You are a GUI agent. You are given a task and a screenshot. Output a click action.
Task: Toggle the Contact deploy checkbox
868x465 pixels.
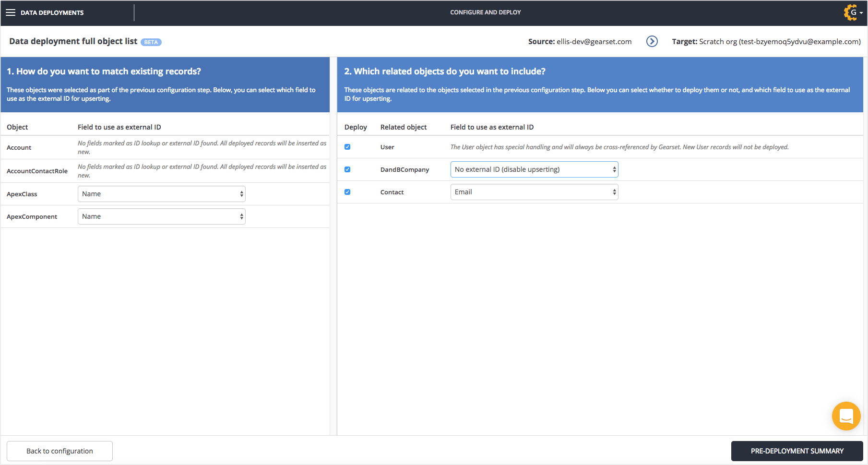coord(347,192)
